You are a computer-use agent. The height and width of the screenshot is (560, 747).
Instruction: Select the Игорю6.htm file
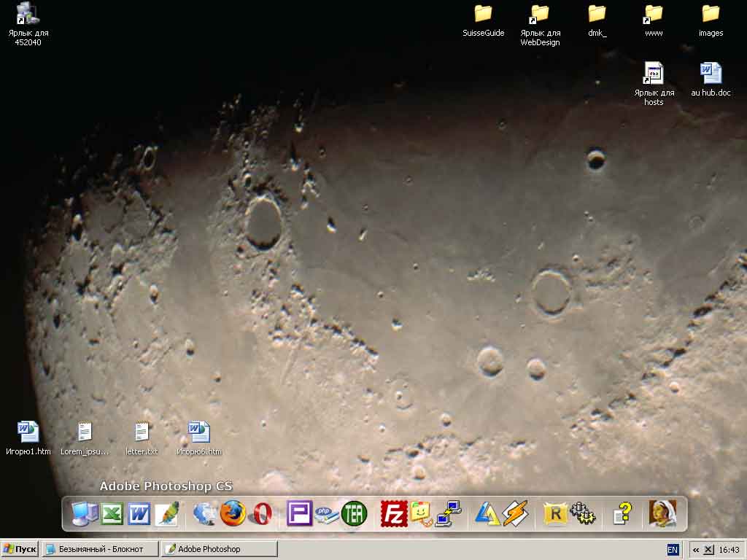(199, 438)
